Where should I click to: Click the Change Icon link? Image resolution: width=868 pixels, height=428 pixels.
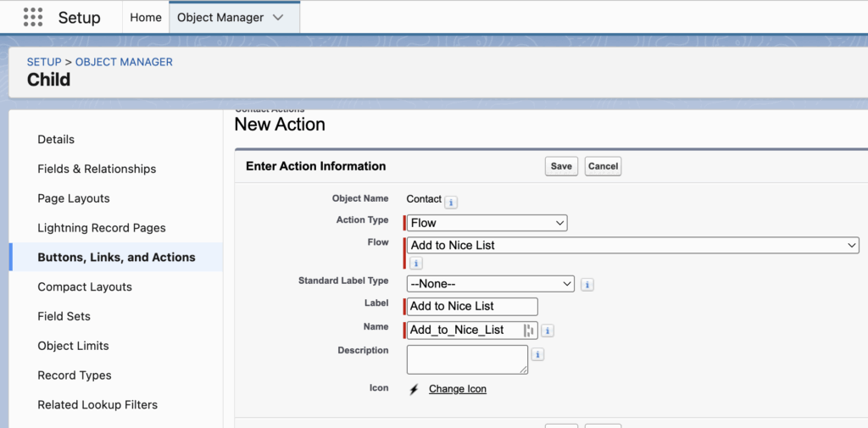tap(457, 389)
